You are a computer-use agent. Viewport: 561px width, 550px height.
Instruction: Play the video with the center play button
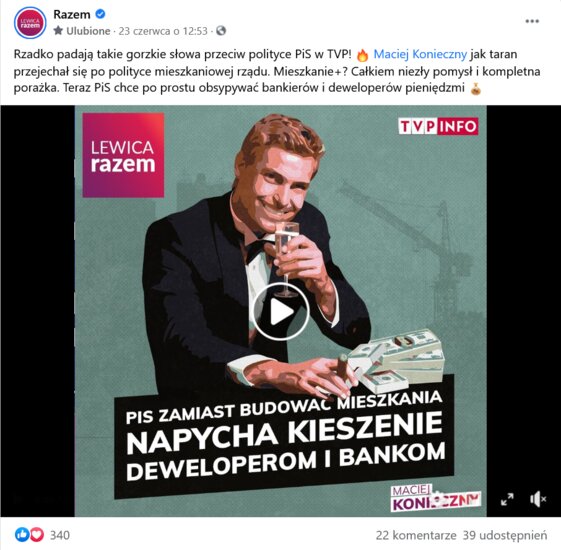click(x=280, y=311)
